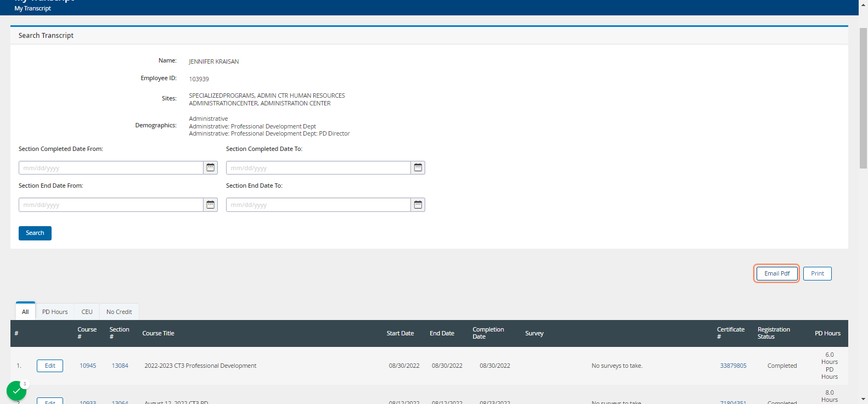Click the Course Title column header
Image resolution: width=868 pixels, height=404 pixels.
[x=158, y=333]
